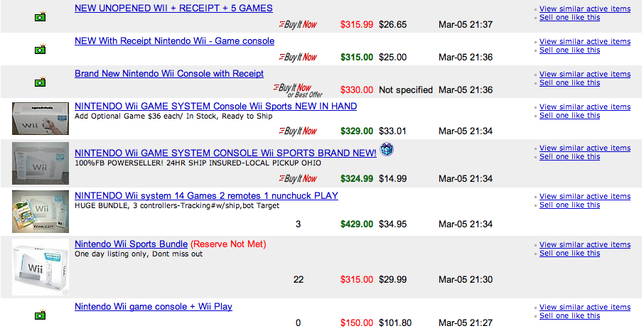Sell one like the $330.00 listing
Image resolution: width=644 pixels, height=331 pixels.
tap(569, 83)
